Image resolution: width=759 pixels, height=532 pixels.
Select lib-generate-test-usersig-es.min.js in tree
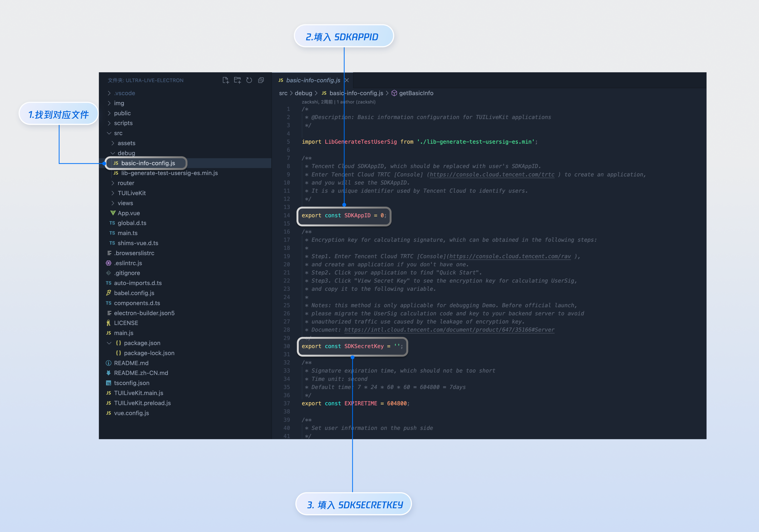click(169, 173)
